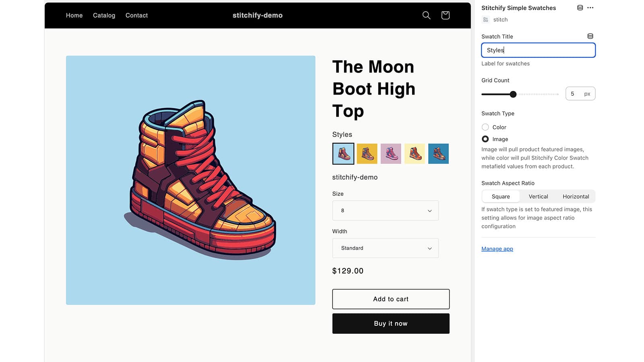Click the Grid Count slider handle
This screenshot has height=362, width=644.
click(513, 94)
